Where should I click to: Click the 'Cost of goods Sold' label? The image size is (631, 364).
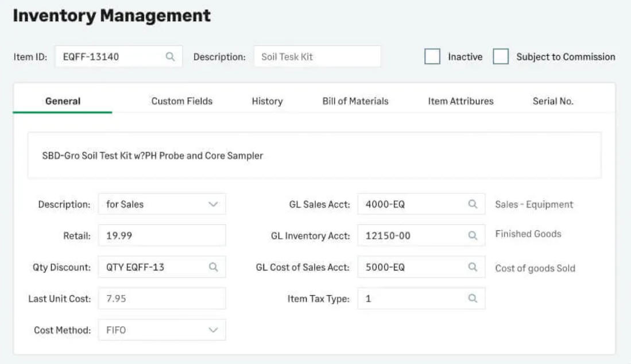click(x=535, y=268)
